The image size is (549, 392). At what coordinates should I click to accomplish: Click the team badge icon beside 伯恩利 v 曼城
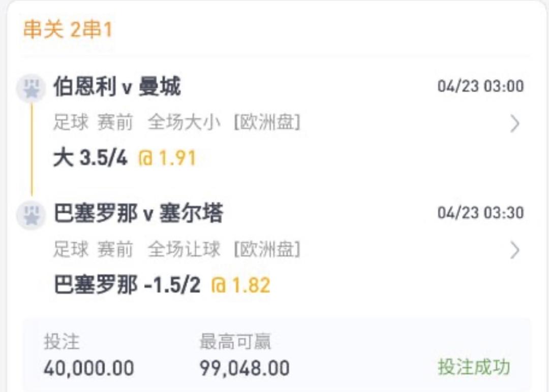(x=32, y=88)
